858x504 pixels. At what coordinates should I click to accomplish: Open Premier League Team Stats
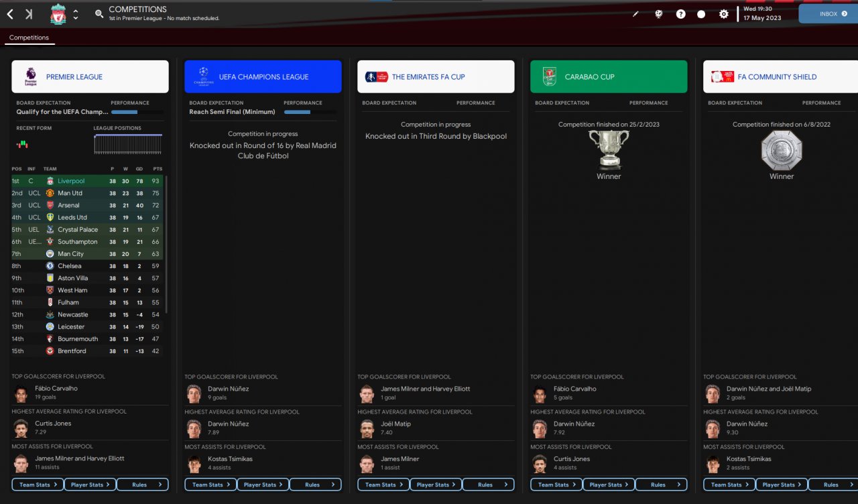point(38,485)
